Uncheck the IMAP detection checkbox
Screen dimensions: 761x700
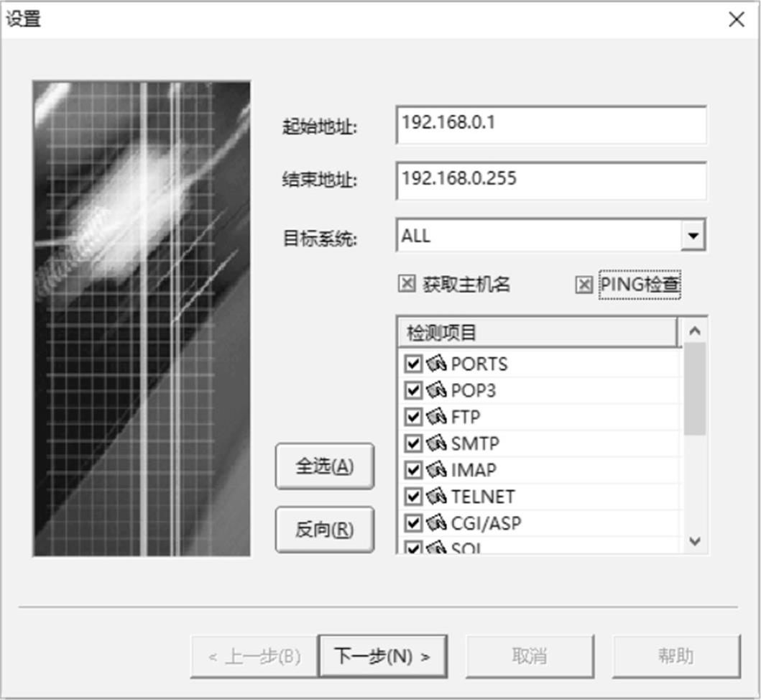413,469
